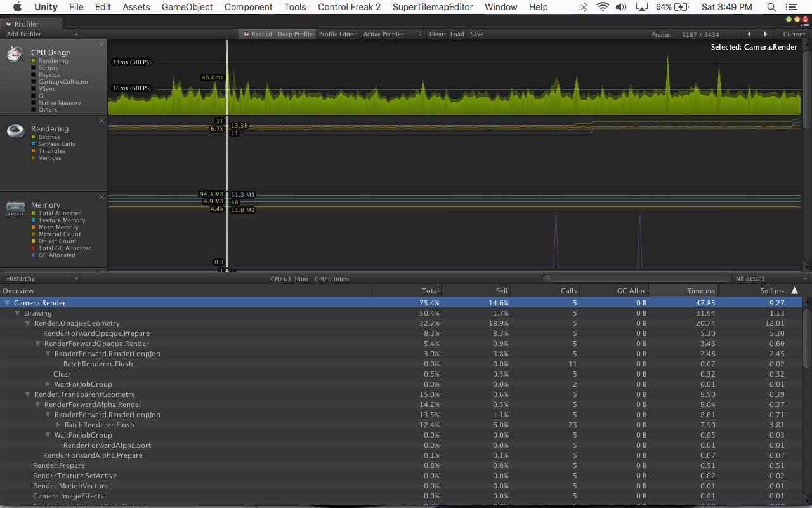The height and width of the screenshot is (508, 812).
Task: Sort by the Total column header
Action: [x=406, y=291]
